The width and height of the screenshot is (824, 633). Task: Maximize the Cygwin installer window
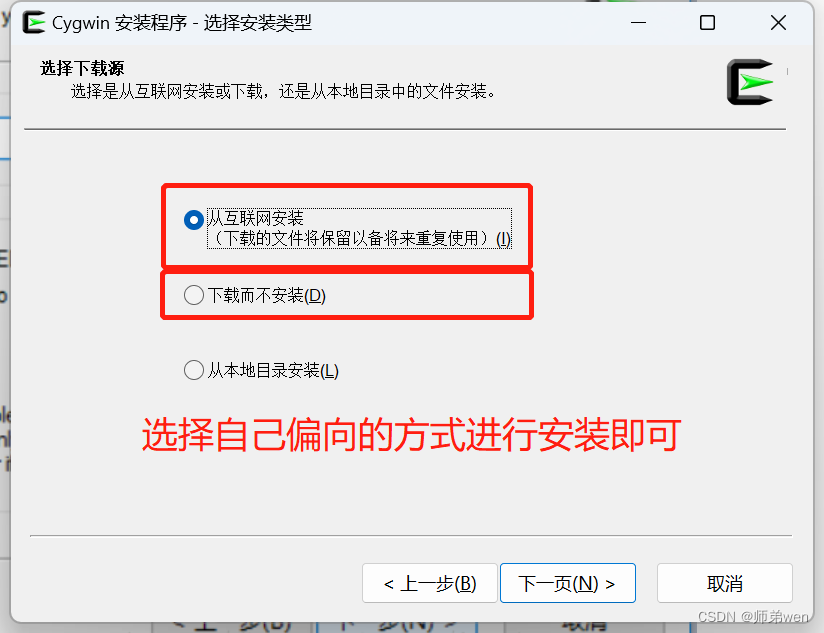(x=707, y=23)
